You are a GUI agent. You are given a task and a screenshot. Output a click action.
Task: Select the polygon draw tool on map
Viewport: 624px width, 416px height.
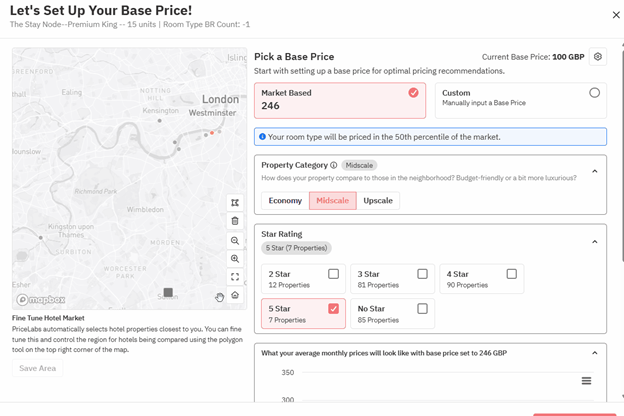coord(235,203)
